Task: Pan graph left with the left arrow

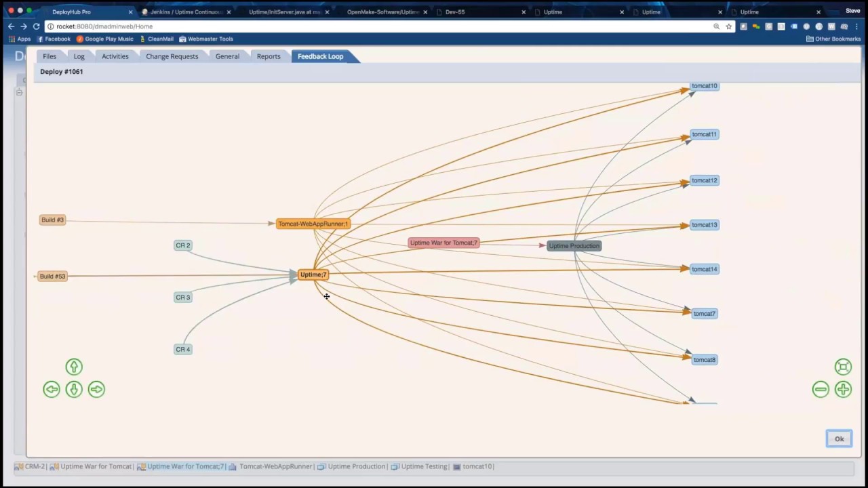Action: (x=52, y=389)
